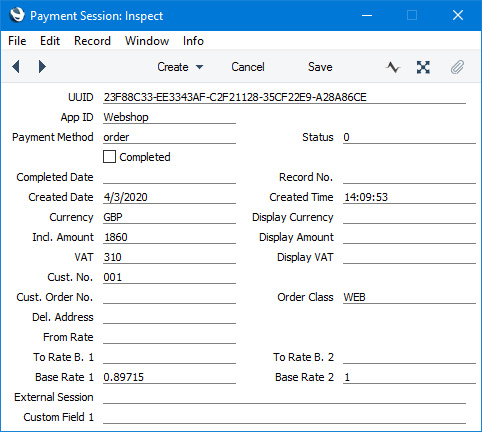The image size is (482, 432).
Task: Select the Incl. Amount field
Action: (x=169, y=237)
